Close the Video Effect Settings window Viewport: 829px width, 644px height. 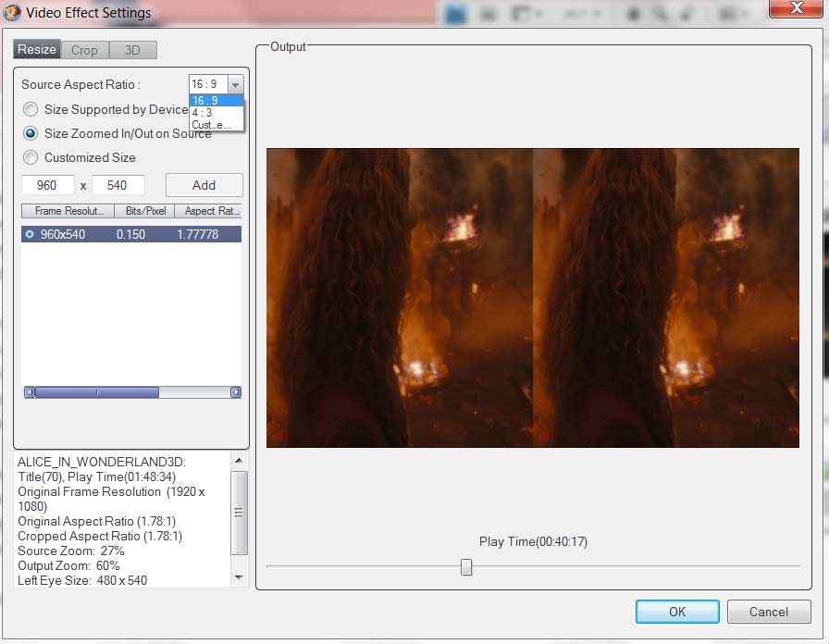796,8
